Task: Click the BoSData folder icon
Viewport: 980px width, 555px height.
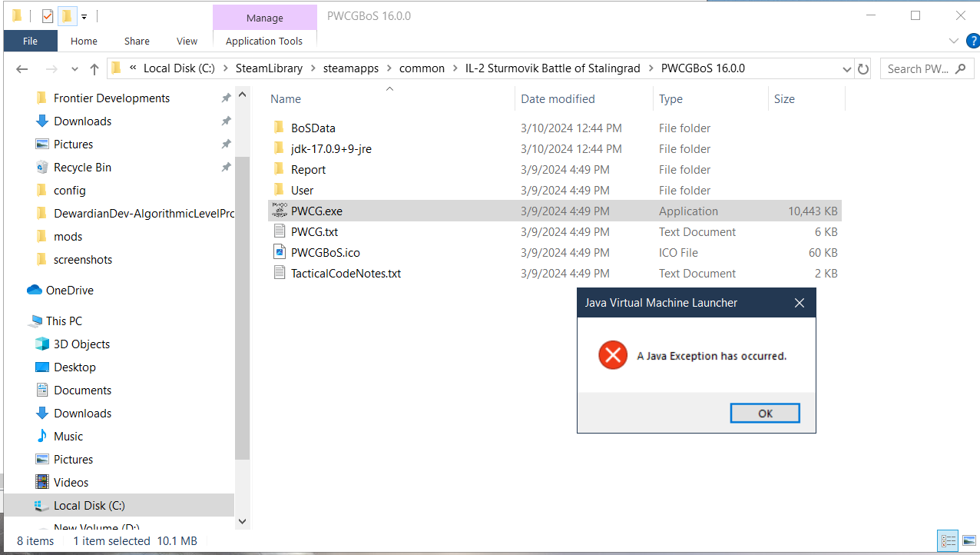Action: click(x=280, y=128)
